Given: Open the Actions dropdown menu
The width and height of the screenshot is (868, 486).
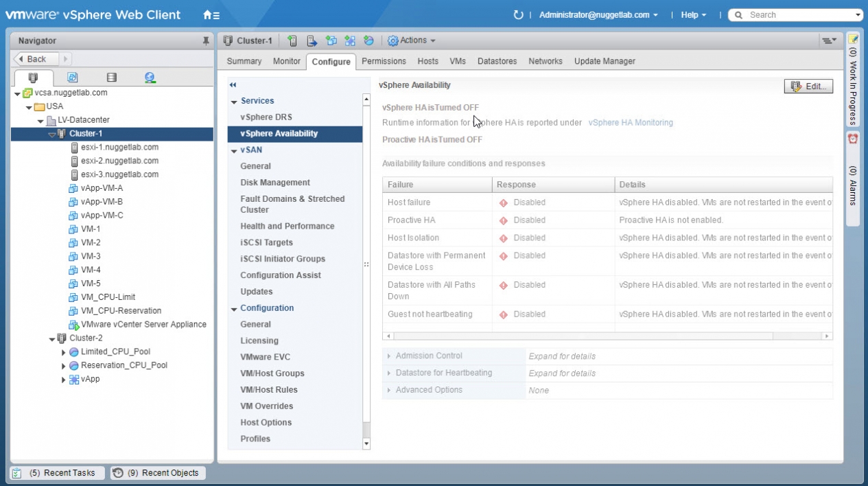Looking at the screenshot, I should click(x=412, y=41).
